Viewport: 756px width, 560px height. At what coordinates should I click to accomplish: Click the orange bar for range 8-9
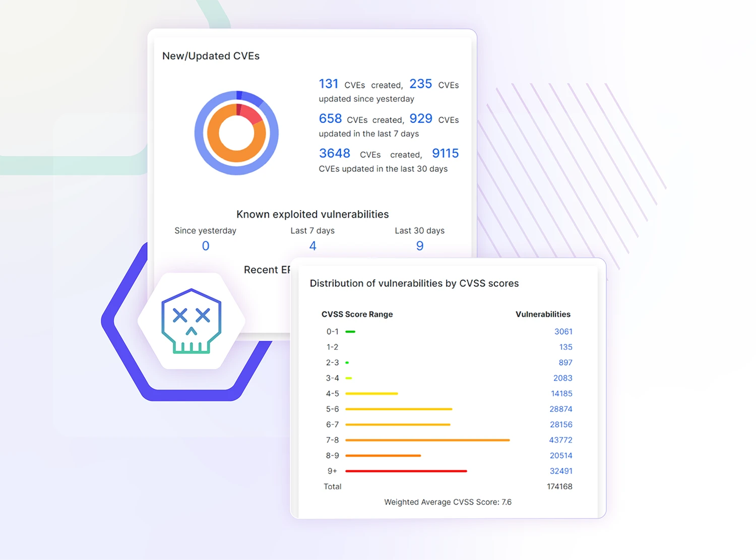(383, 456)
